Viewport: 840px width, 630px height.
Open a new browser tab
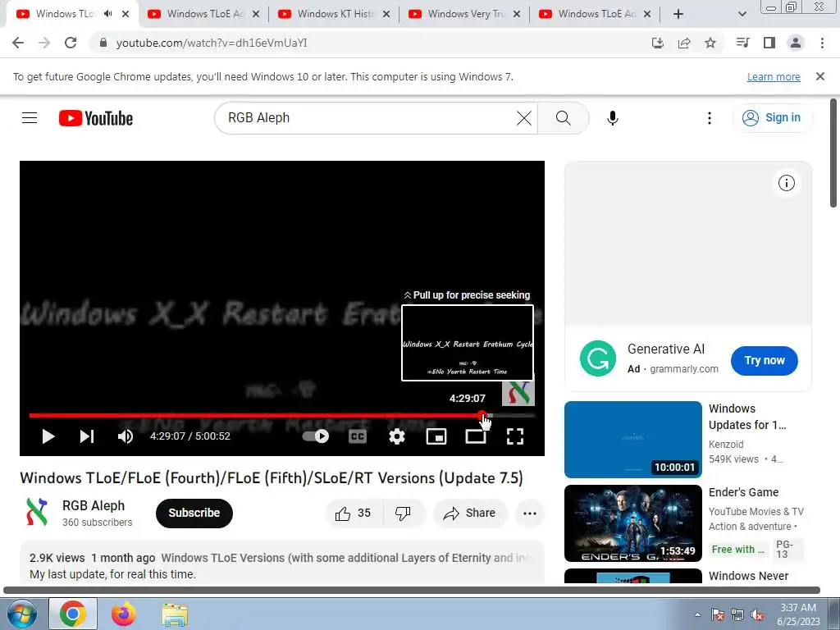click(x=678, y=14)
